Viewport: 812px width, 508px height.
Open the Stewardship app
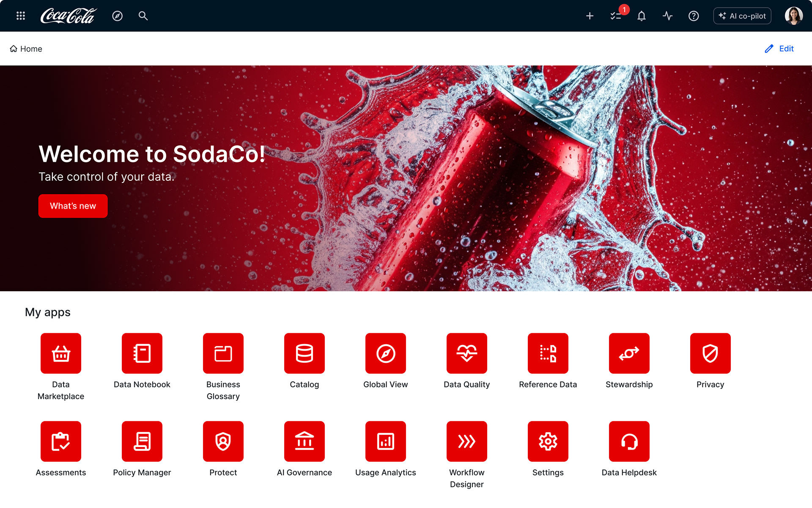[x=629, y=353]
